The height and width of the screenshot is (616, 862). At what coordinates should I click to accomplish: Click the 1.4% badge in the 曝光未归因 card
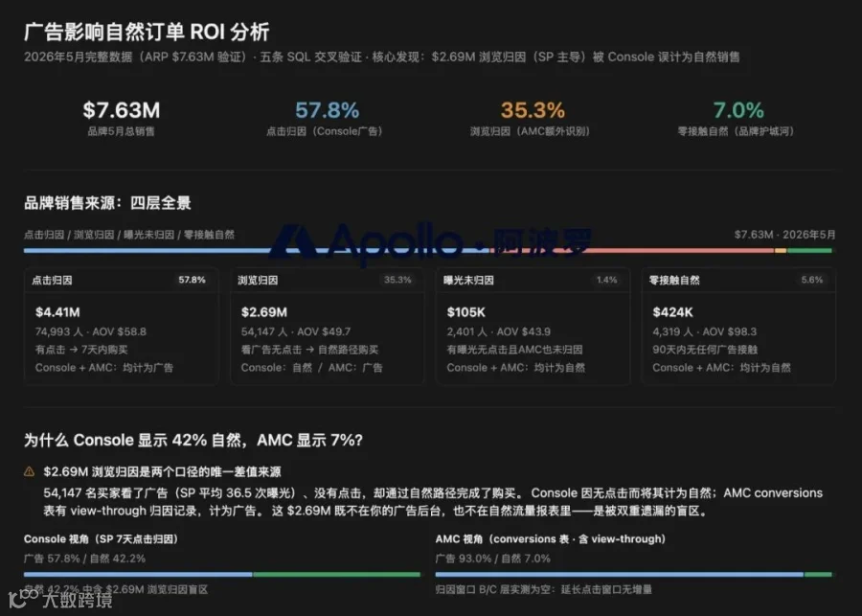[x=607, y=280]
